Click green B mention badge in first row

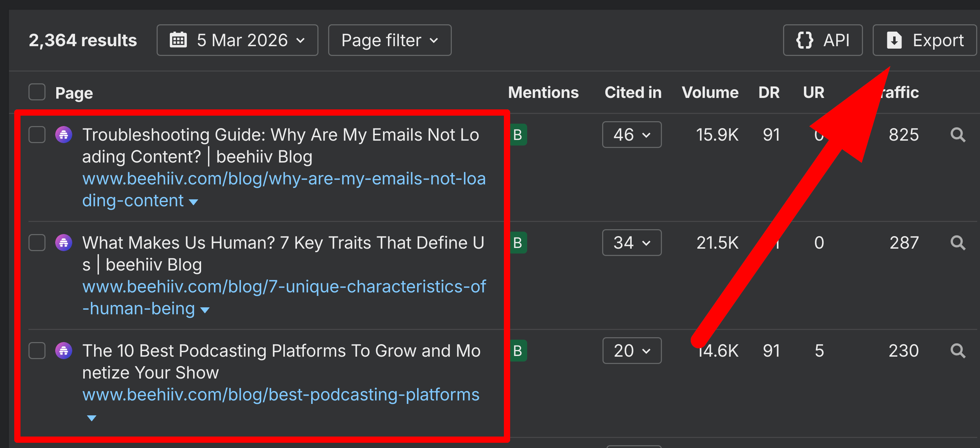[518, 135]
